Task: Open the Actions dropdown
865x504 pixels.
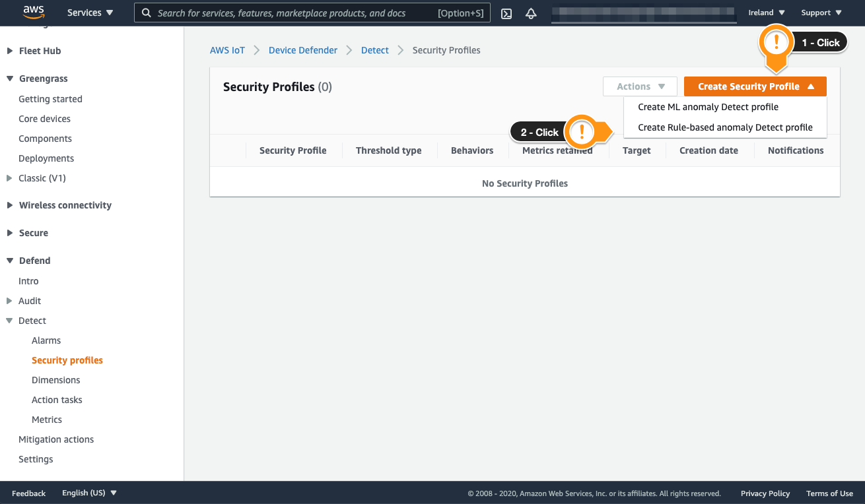Action: 640,86
